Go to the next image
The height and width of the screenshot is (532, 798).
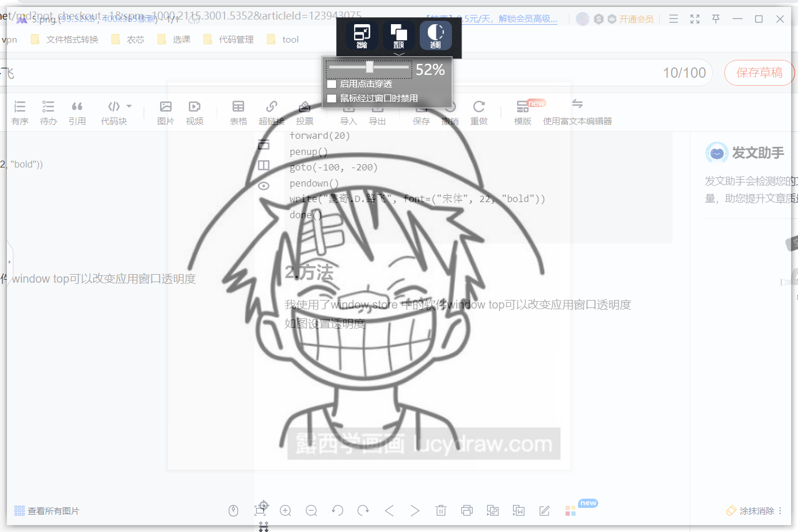pos(415,511)
